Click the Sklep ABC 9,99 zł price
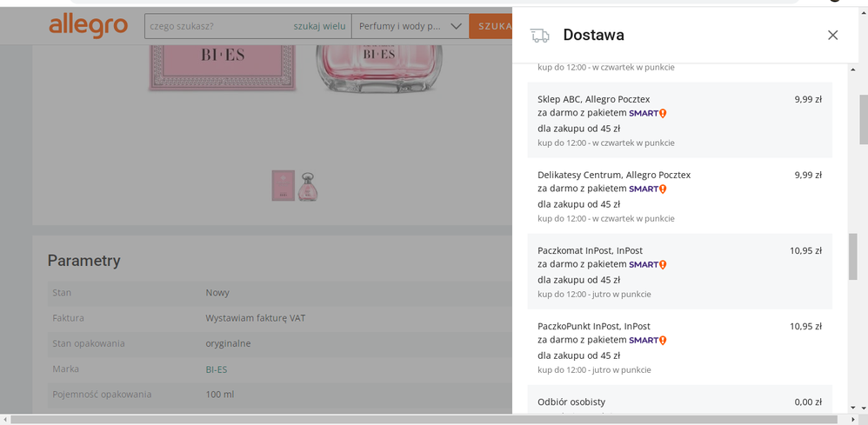 coord(808,100)
